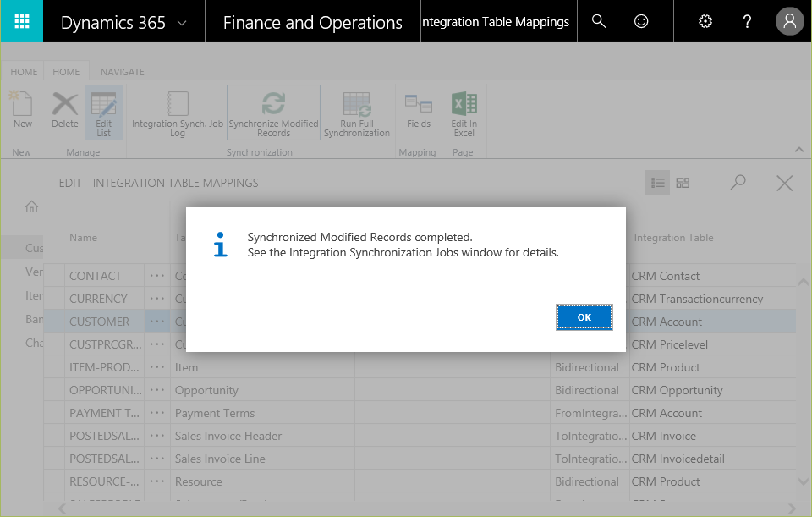The height and width of the screenshot is (517, 812).
Task: Run Full Synchronization from ribbon
Action: pyautogui.click(x=357, y=113)
